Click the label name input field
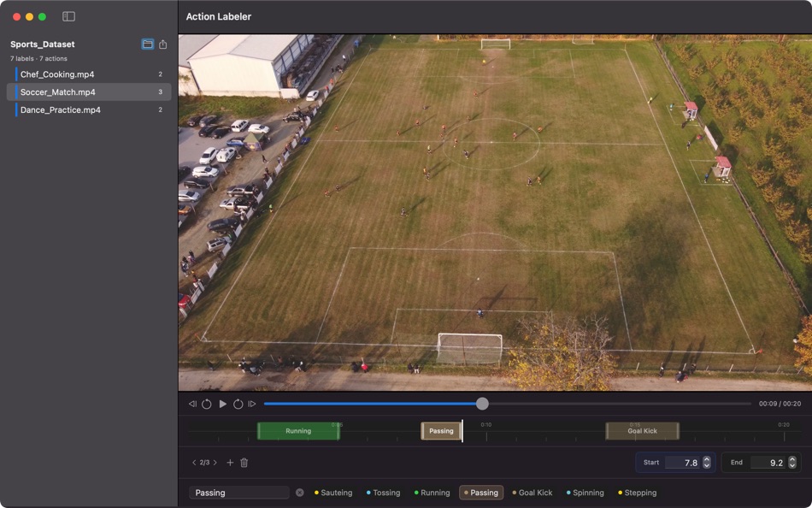Image resolution: width=812 pixels, height=508 pixels. (x=238, y=493)
